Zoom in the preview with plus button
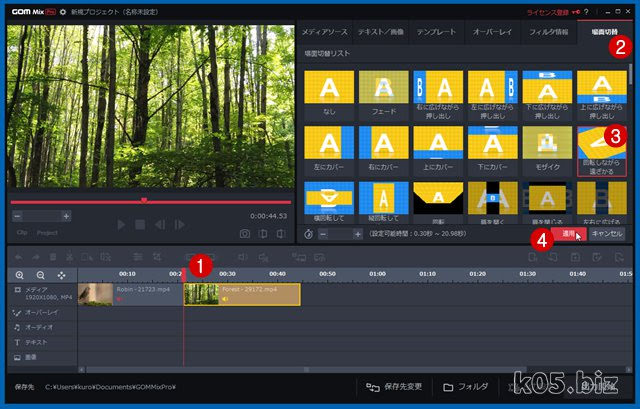640x409 pixels. click(x=66, y=216)
